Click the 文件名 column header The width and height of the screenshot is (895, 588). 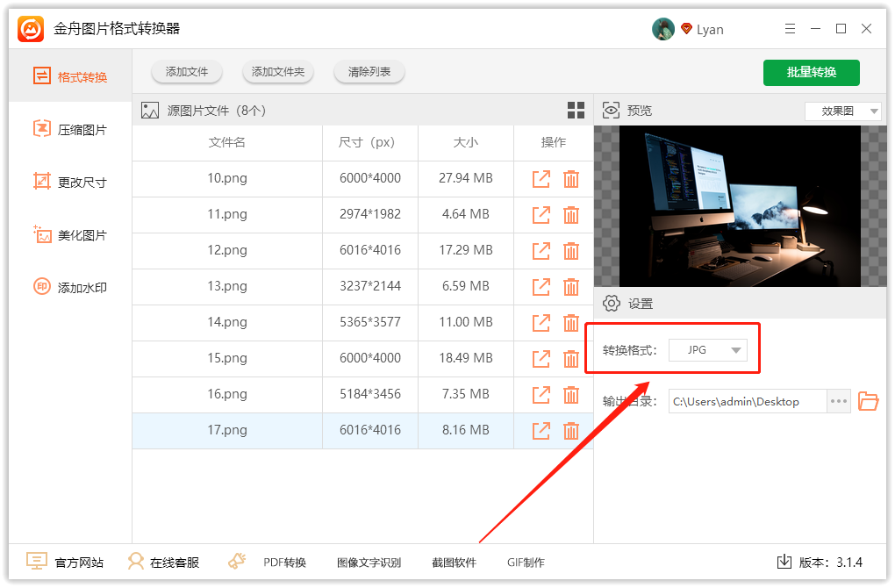click(x=227, y=143)
